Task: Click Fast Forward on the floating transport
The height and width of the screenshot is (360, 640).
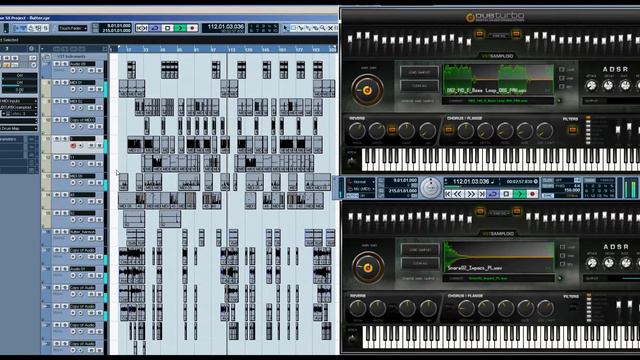Action: pos(471,194)
